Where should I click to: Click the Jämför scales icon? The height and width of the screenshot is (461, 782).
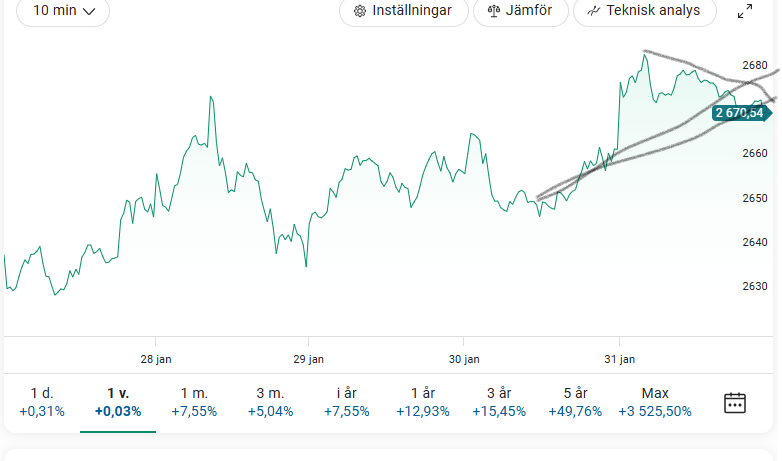click(493, 11)
